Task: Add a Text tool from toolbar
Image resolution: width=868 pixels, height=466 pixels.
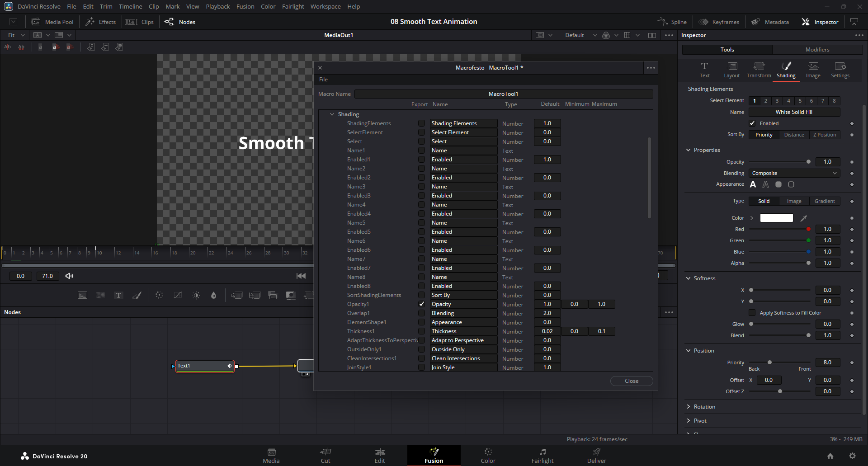Action: tap(118, 296)
